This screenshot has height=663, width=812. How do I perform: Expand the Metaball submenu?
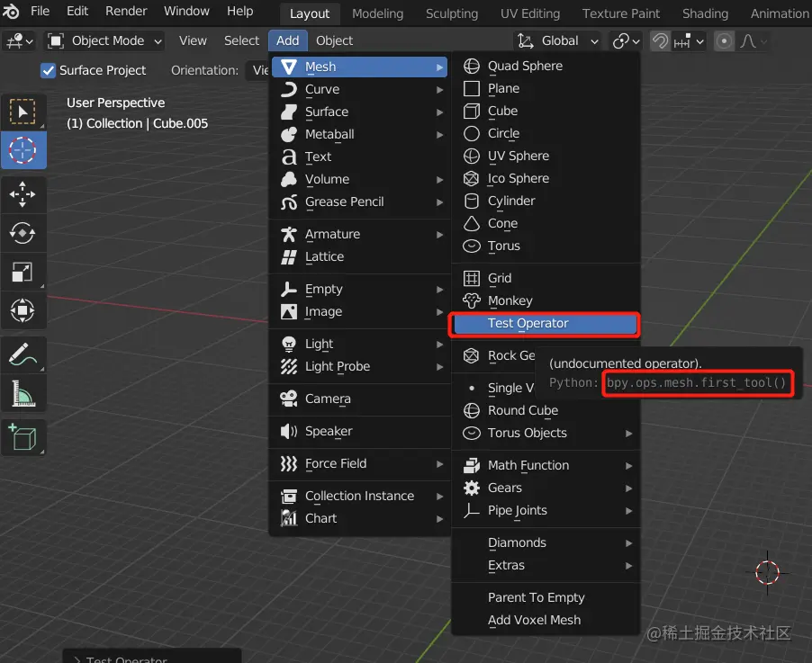point(359,134)
